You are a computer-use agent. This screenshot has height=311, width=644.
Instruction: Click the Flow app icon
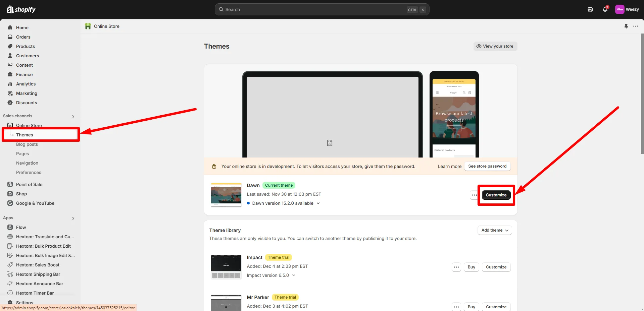click(x=10, y=227)
